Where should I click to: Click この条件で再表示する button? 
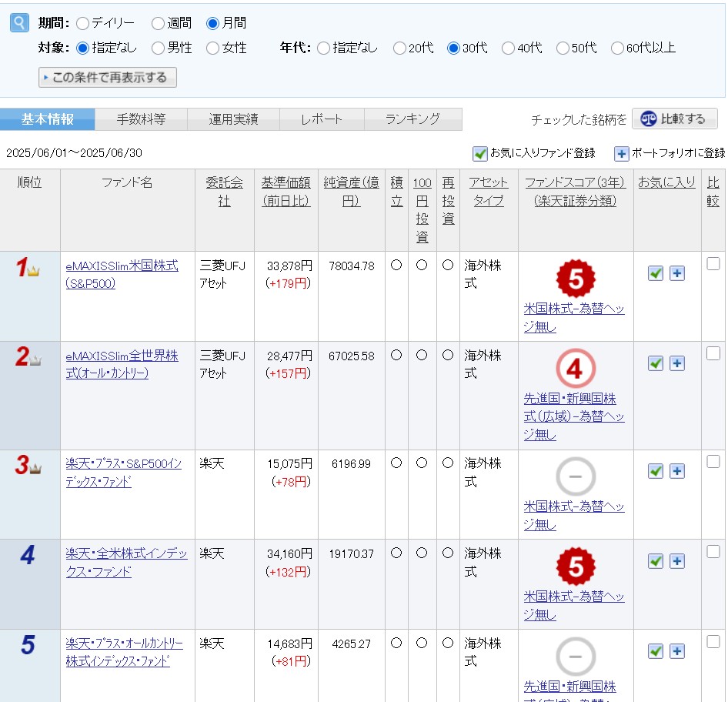108,78
